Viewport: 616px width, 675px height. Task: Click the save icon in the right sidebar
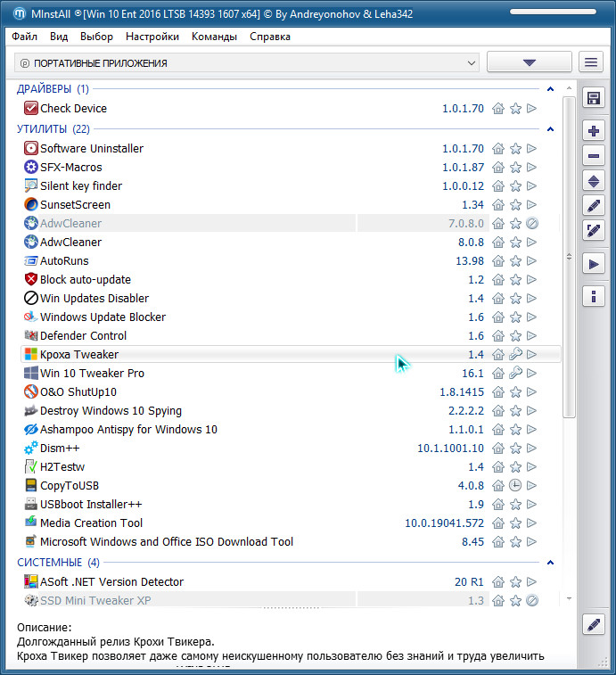594,98
